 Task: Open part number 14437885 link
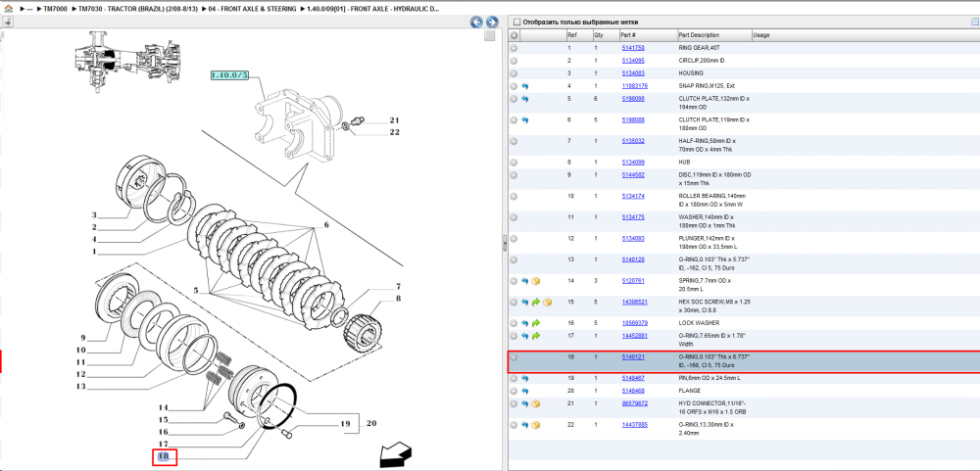click(634, 425)
